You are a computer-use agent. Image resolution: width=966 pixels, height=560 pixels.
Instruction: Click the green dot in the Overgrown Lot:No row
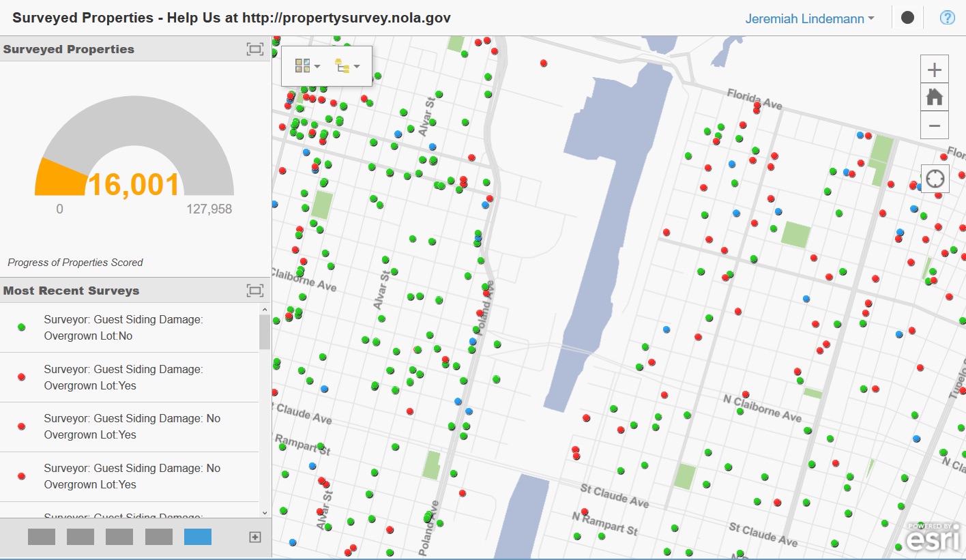22,327
